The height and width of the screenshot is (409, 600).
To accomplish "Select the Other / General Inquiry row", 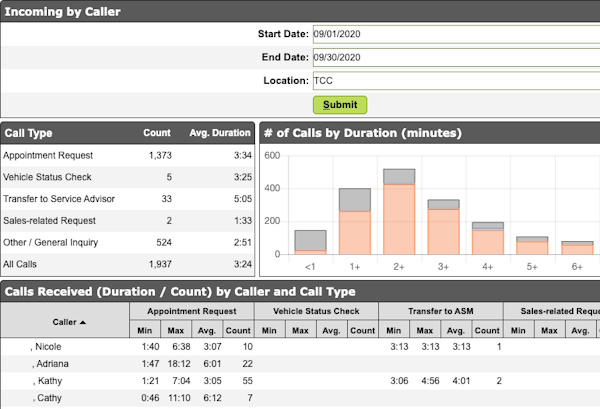I will tap(126, 242).
